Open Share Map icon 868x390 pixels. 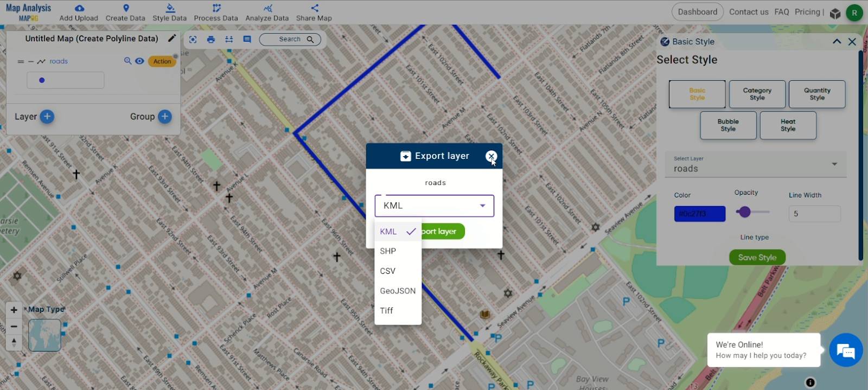tap(315, 8)
